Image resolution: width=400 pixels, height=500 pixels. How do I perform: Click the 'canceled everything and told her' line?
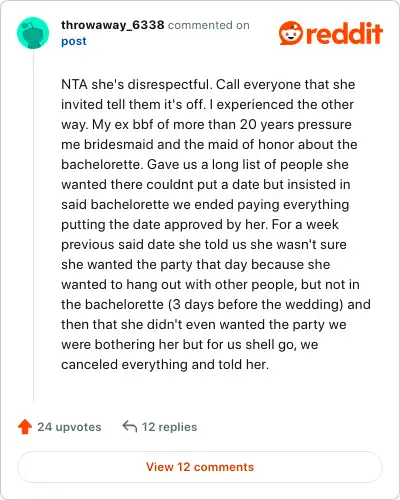pos(165,364)
